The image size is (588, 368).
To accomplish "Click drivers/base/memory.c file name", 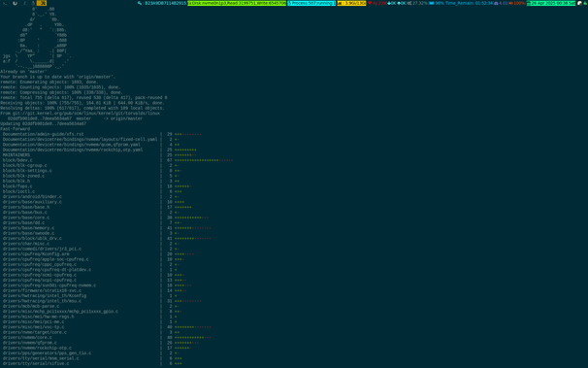I will point(28,228).
